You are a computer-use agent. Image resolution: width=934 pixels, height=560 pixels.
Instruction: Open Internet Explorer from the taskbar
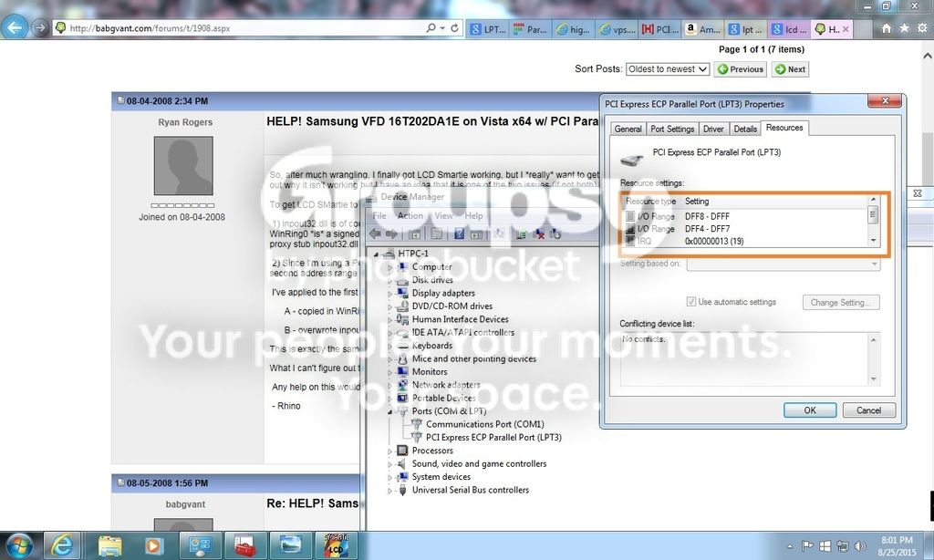[62, 545]
